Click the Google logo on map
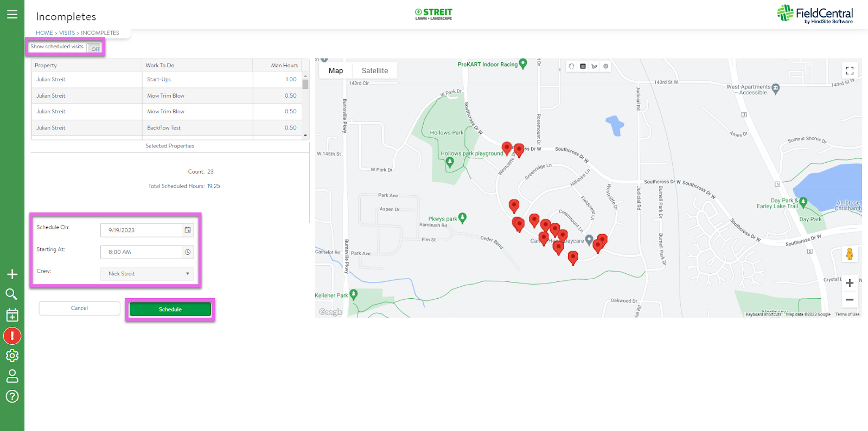The width and height of the screenshot is (868, 431). (x=330, y=312)
